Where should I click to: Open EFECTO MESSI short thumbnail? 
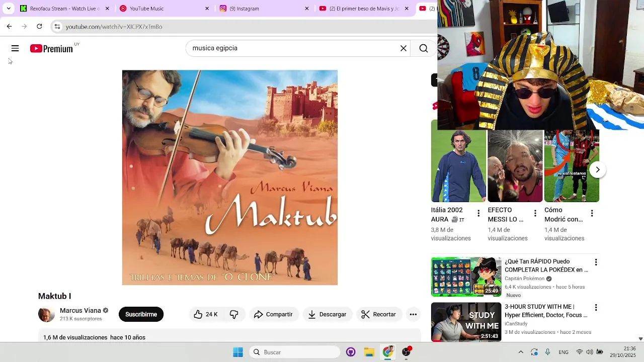tap(515, 166)
